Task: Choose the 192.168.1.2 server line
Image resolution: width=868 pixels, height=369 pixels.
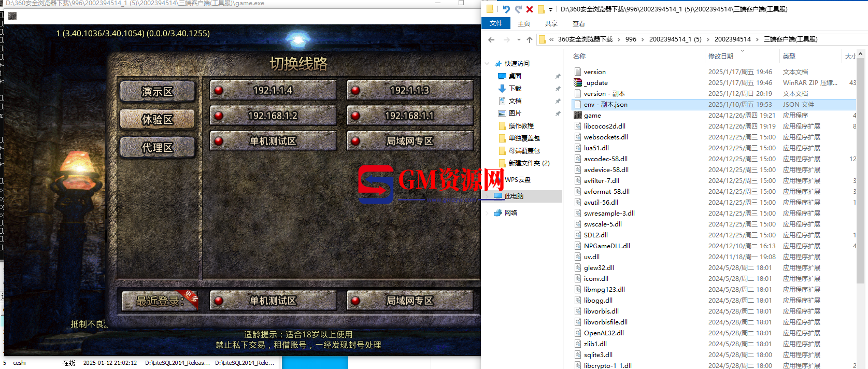Action: 273,116
